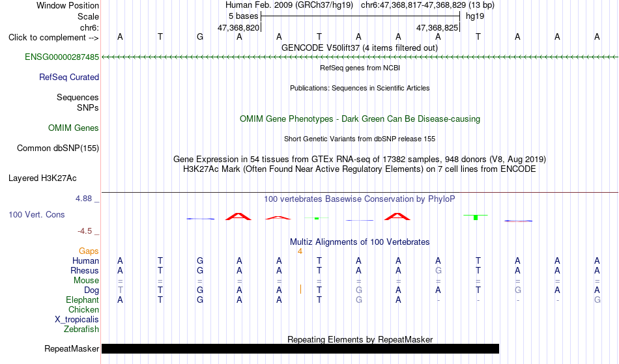Click the grey T starting Dog row
This screenshot has height=364, width=619.
(120, 290)
